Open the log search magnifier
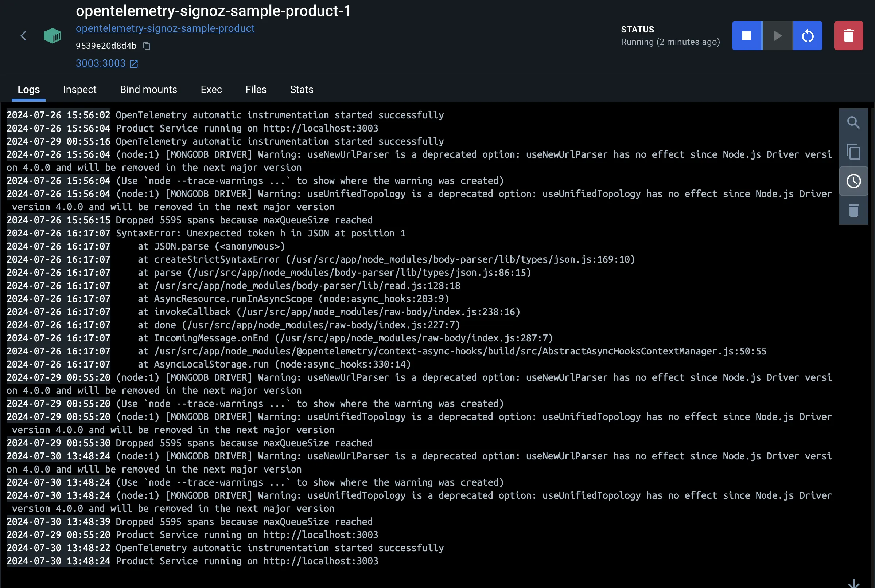Screen dimensions: 875x588 pos(853,123)
